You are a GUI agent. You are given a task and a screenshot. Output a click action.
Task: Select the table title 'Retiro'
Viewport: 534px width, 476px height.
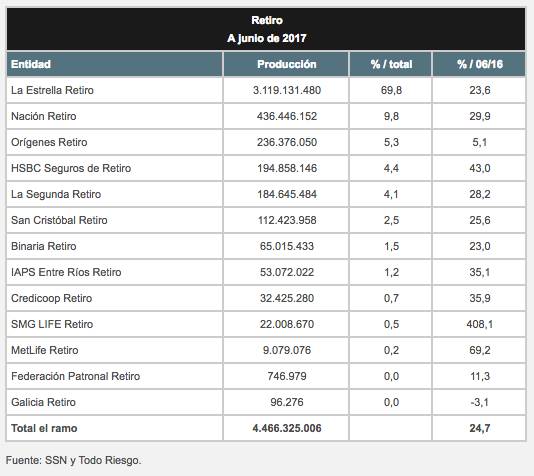pyautogui.click(x=267, y=20)
